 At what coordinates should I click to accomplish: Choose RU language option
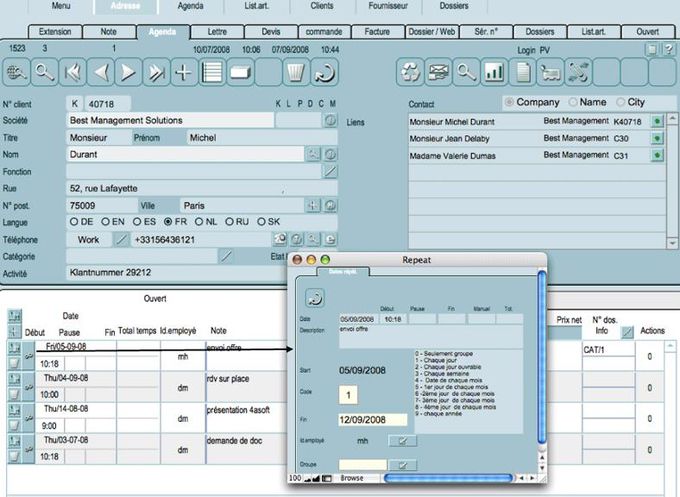[x=229, y=222]
